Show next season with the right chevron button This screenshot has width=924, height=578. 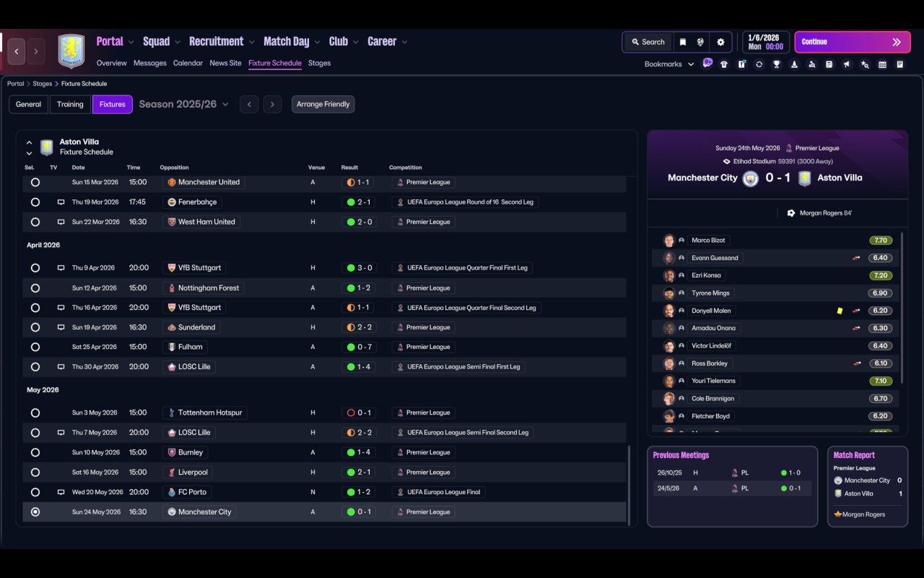pyautogui.click(x=272, y=104)
